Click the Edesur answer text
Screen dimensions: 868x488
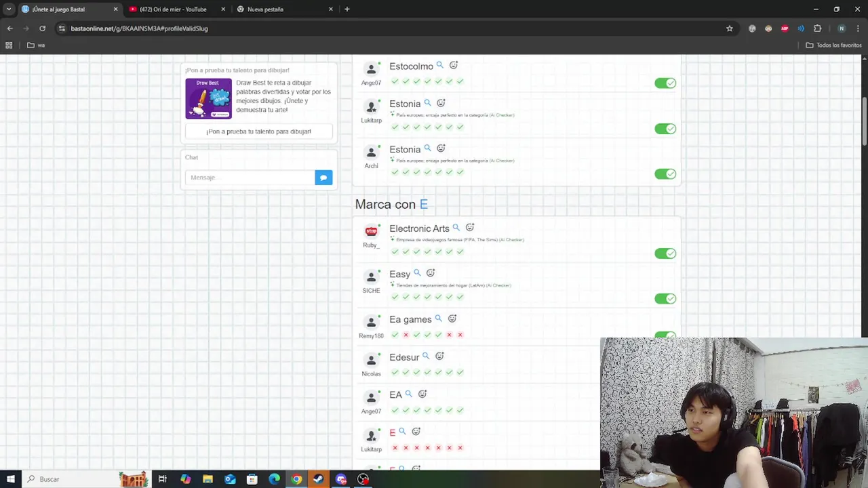tap(404, 357)
